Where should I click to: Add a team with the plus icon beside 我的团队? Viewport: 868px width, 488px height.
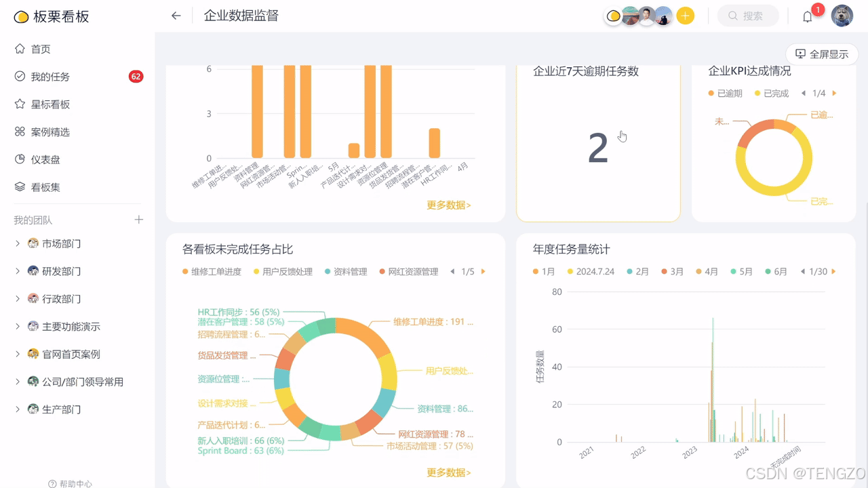point(139,220)
